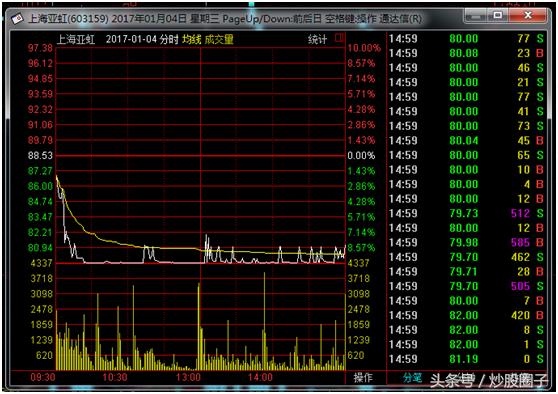Viewport: 558px width, 394px height.
Task: Select trade row 80.00 with volume 7
Action: pos(466,301)
